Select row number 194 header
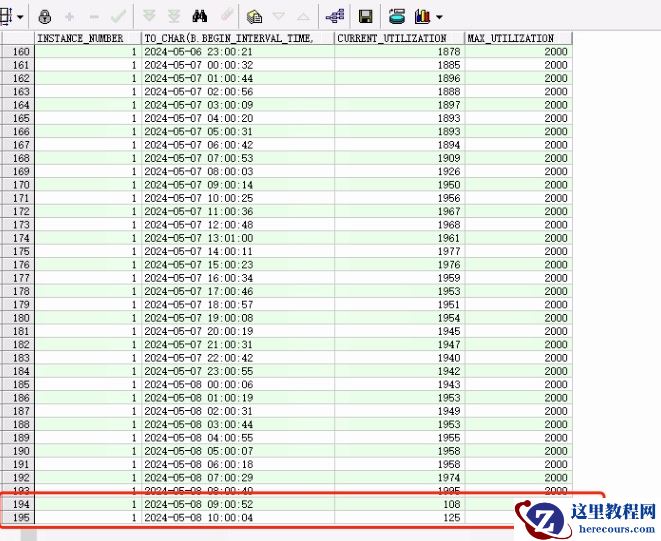 [x=17, y=504]
